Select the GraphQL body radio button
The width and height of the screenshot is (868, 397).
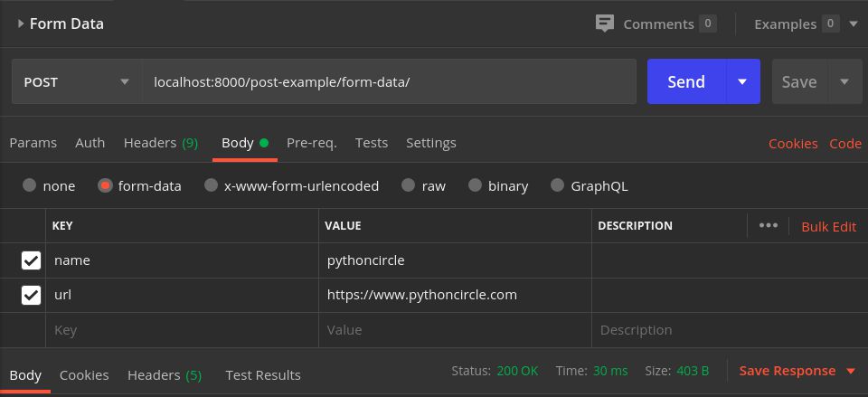pyautogui.click(x=558, y=185)
